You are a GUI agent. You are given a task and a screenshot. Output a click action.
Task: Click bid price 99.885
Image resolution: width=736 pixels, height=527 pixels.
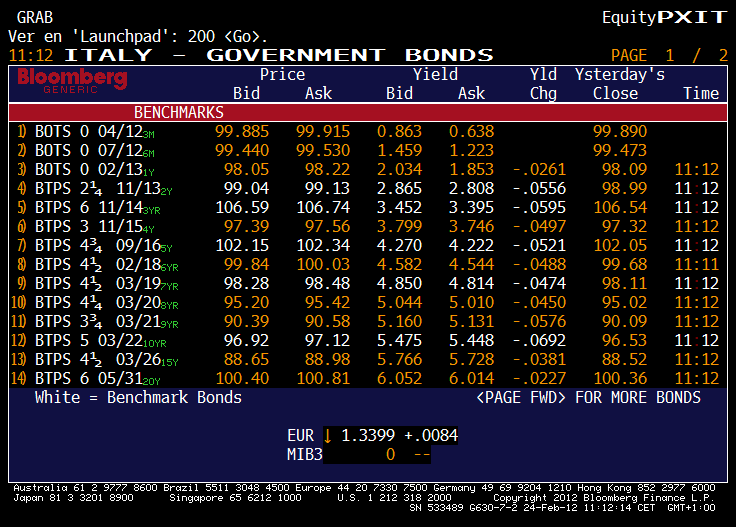coord(242,131)
